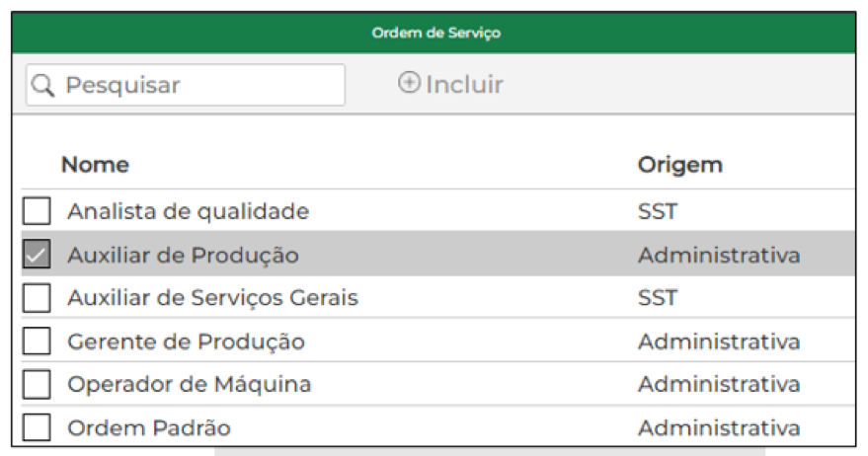This screenshot has height=456, width=868.
Task: Click SST origin of Analista de qualidade
Action: coord(658,211)
